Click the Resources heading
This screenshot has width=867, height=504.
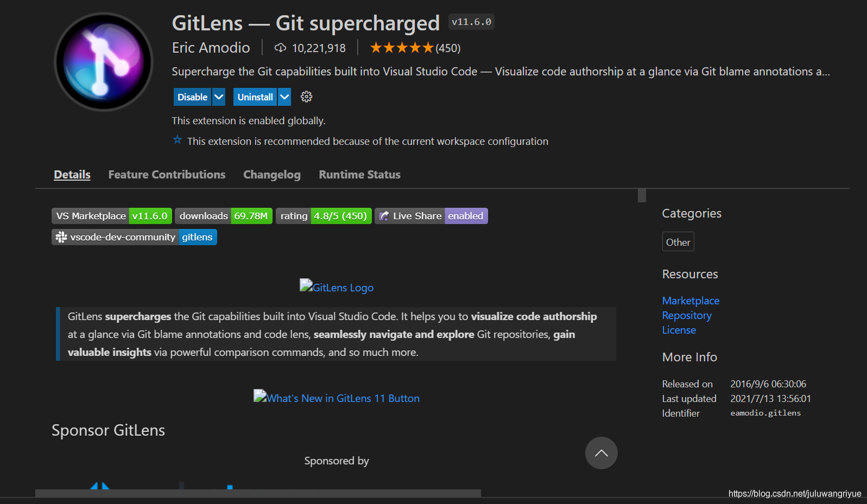pyautogui.click(x=690, y=274)
